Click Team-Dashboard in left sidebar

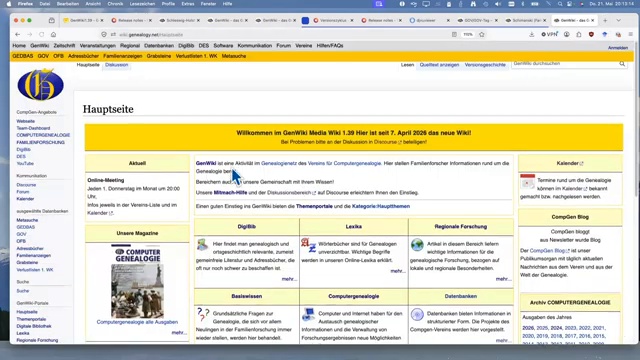[x=33, y=128]
